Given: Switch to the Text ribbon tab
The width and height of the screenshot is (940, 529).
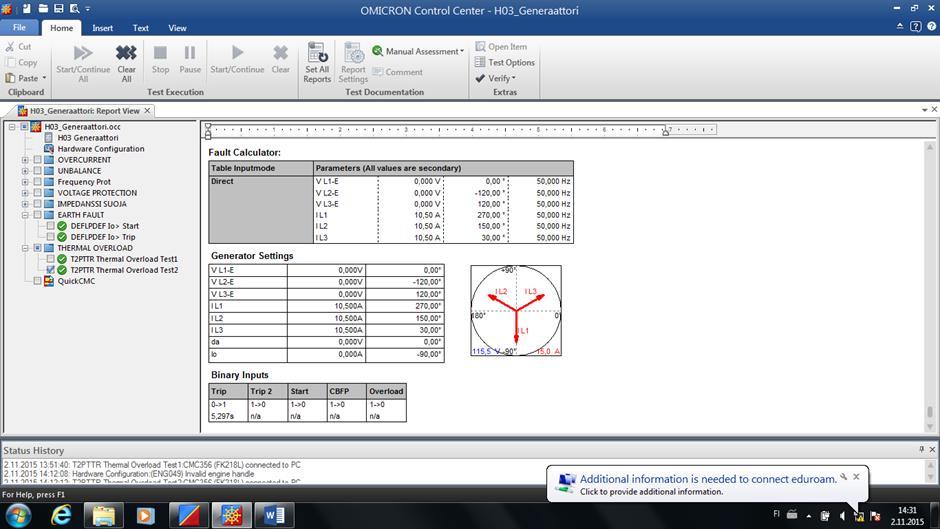Looking at the screenshot, I should [x=141, y=28].
